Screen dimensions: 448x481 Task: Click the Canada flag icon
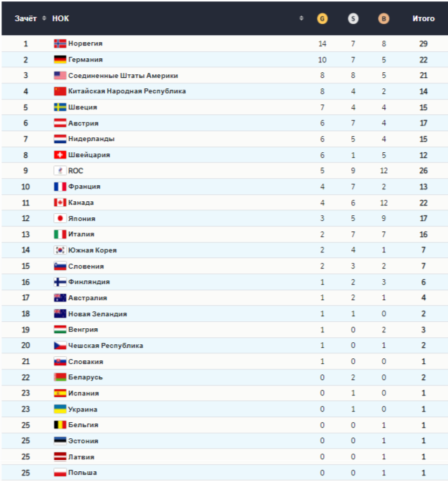click(x=60, y=203)
